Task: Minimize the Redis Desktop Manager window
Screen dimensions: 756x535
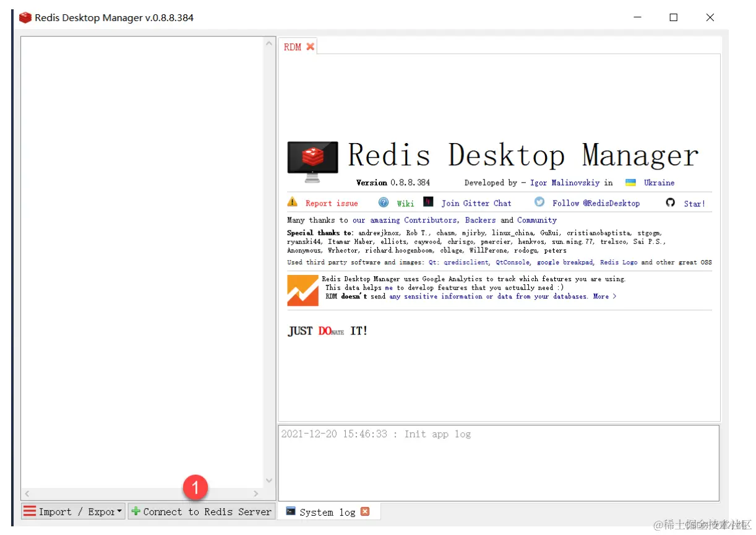Action: [x=637, y=17]
